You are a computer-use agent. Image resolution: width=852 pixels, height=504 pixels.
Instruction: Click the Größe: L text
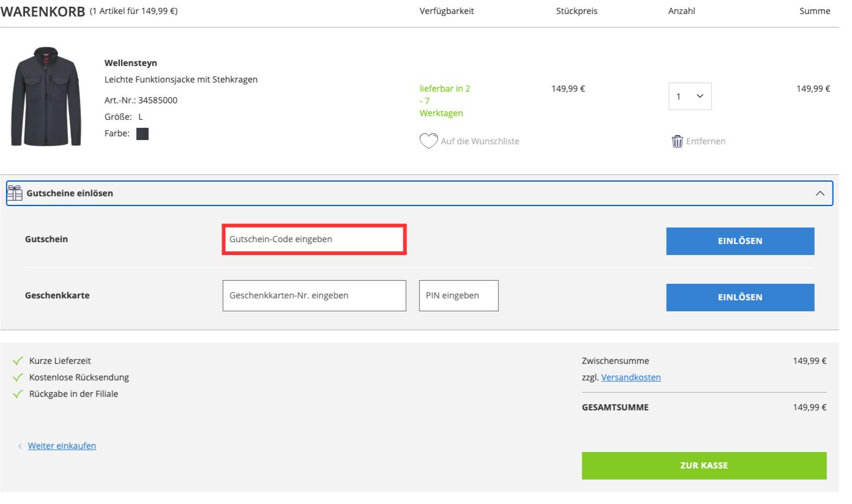coord(124,117)
